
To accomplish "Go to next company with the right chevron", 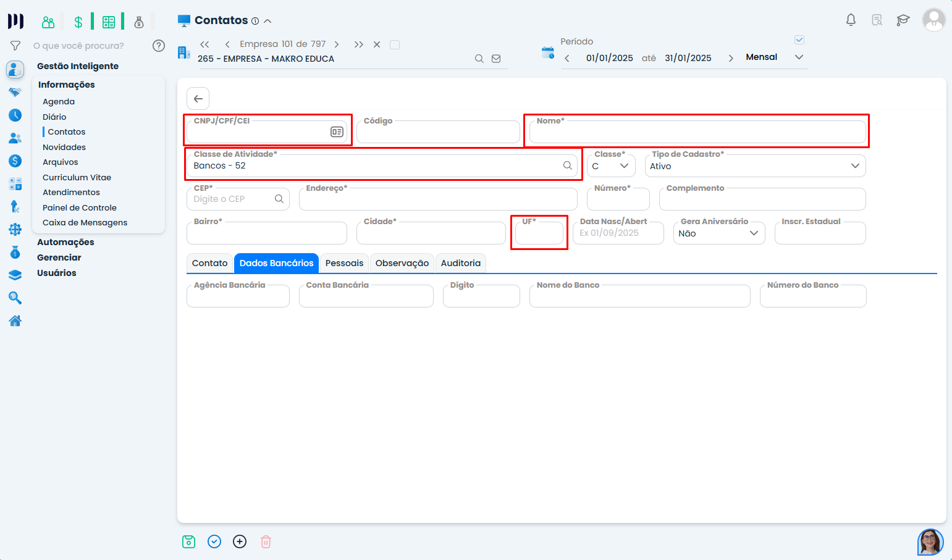I will [x=337, y=44].
